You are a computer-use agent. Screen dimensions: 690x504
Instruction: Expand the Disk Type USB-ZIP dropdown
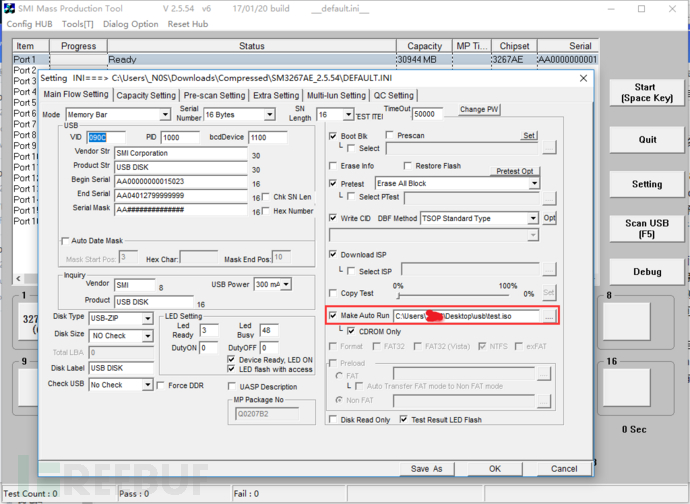[x=147, y=318]
